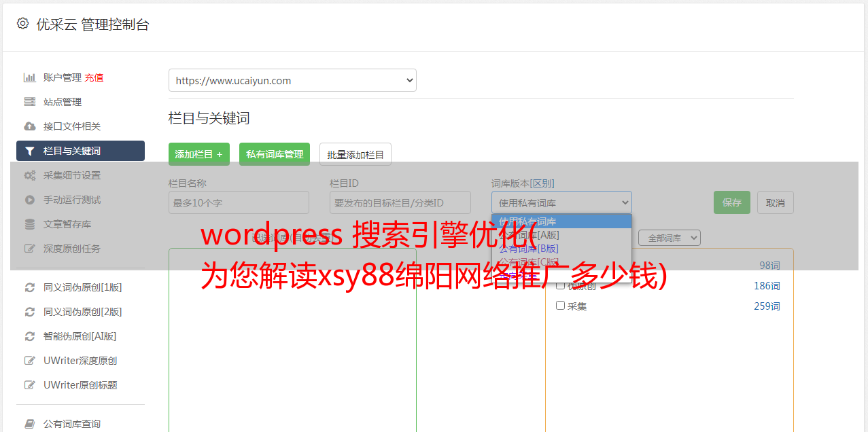Image resolution: width=868 pixels, height=432 pixels.
Task: Click the 栏目与关键词 page heading
Action: (x=209, y=118)
